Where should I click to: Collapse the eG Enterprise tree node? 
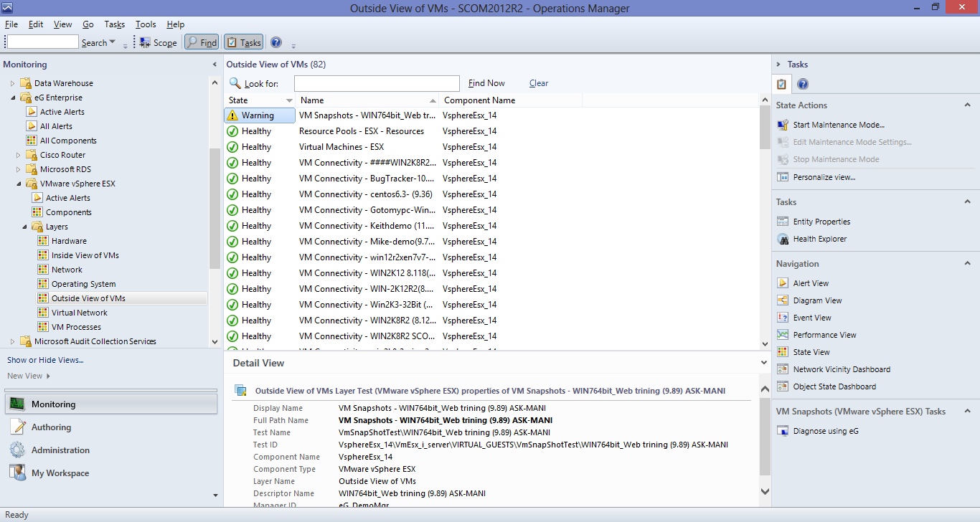click(x=12, y=98)
